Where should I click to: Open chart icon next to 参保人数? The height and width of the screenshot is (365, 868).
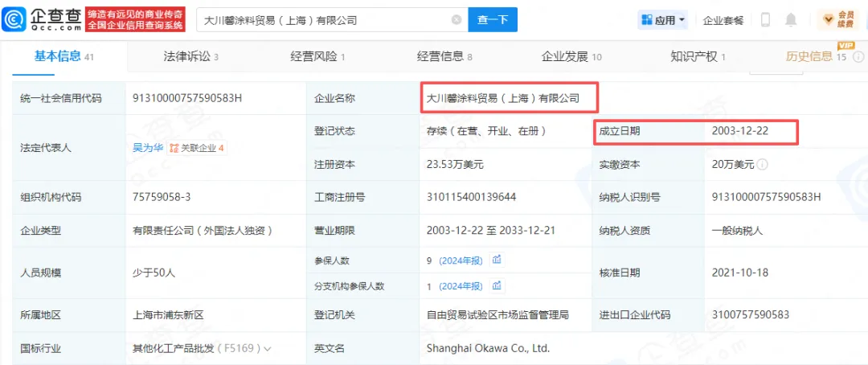tap(497, 260)
